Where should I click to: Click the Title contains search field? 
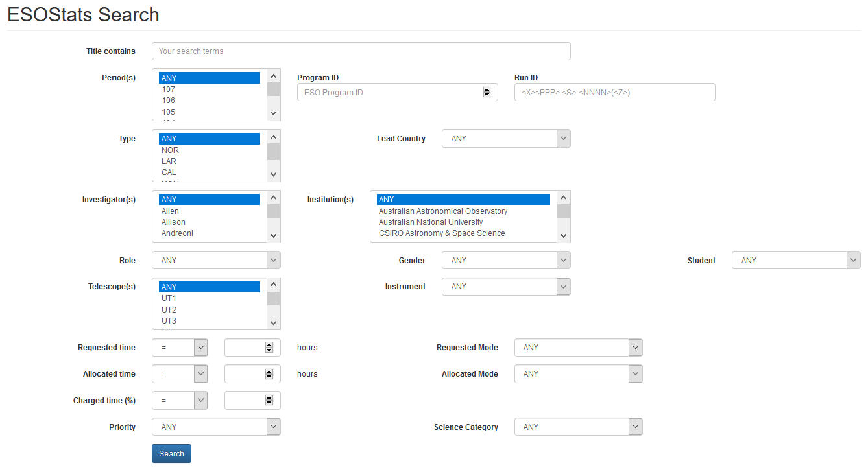pos(361,51)
